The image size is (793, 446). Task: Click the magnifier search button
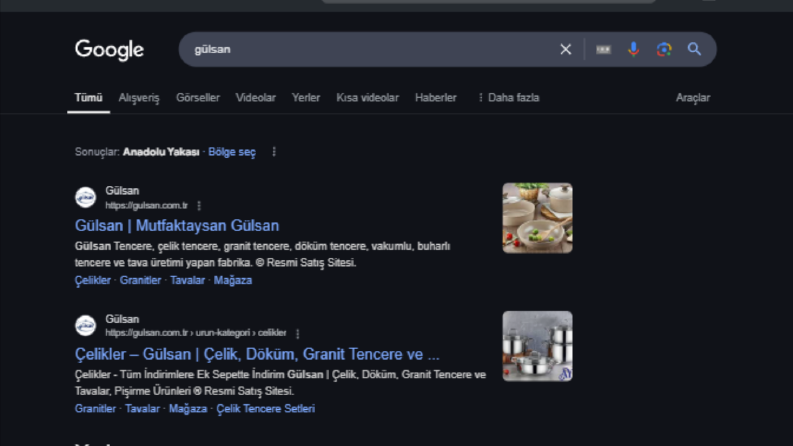[x=694, y=49]
